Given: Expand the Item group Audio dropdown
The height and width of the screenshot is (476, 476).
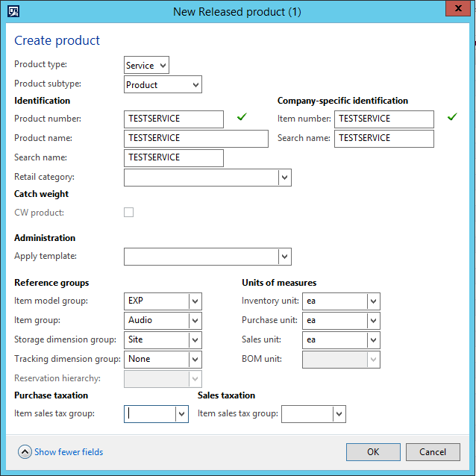Looking at the screenshot, I should 195,321.
